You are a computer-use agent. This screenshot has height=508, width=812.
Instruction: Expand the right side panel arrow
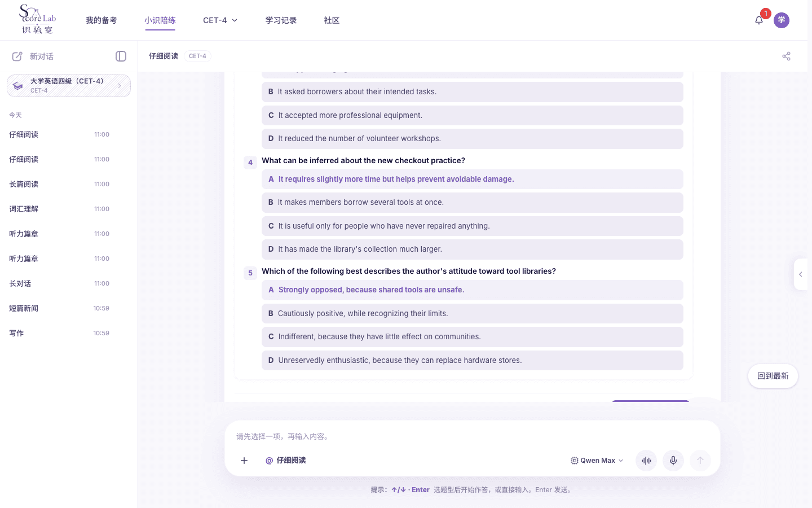[x=801, y=274]
